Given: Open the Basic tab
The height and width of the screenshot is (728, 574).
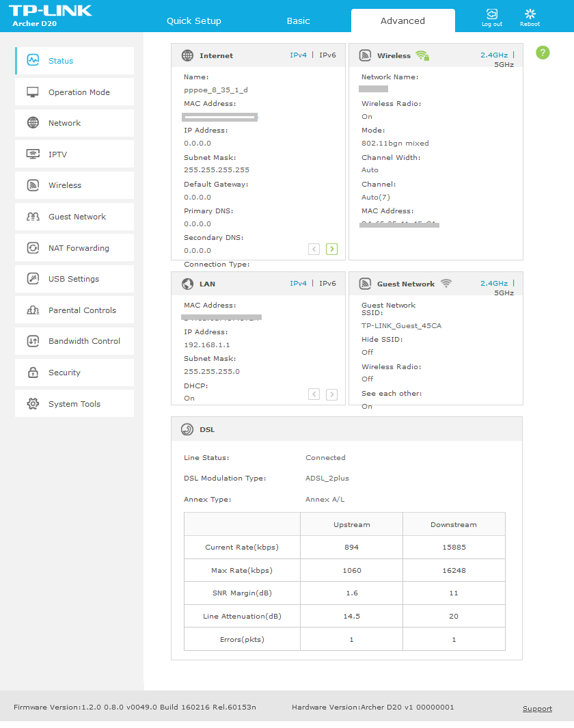Looking at the screenshot, I should pos(299,21).
